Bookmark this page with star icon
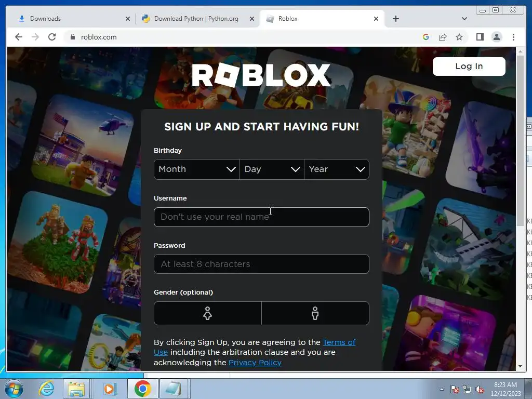The height and width of the screenshot is (399, 532). (x=459, y=37)
